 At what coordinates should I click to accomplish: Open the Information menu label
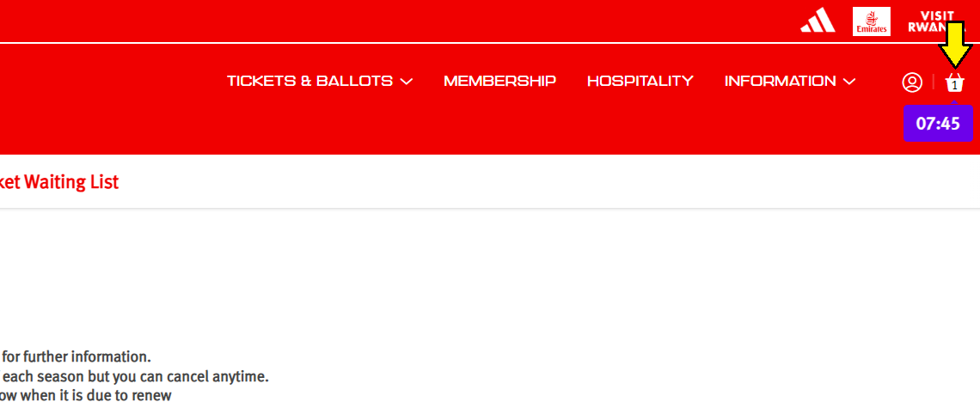click(780, 81)
